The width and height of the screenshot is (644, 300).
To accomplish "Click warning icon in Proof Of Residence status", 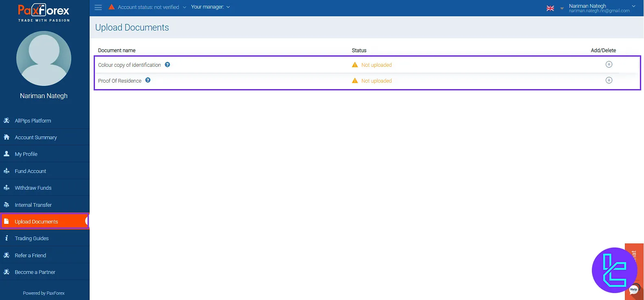I will coord(355,81).
